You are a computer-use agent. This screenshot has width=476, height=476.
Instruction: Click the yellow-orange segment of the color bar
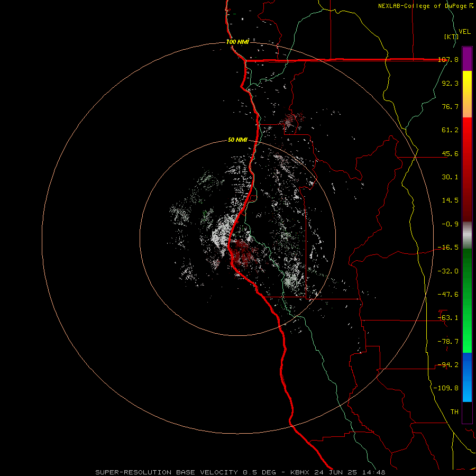point(467,94)
